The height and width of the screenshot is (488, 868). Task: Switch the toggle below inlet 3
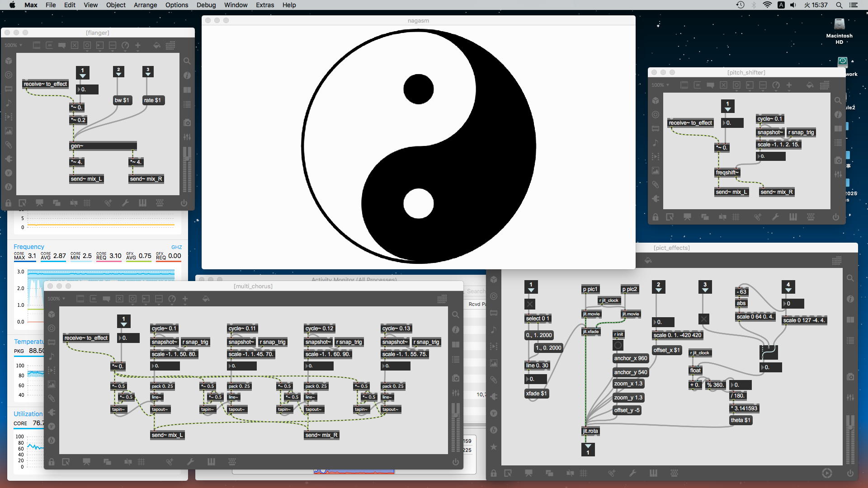pos(703,319)
